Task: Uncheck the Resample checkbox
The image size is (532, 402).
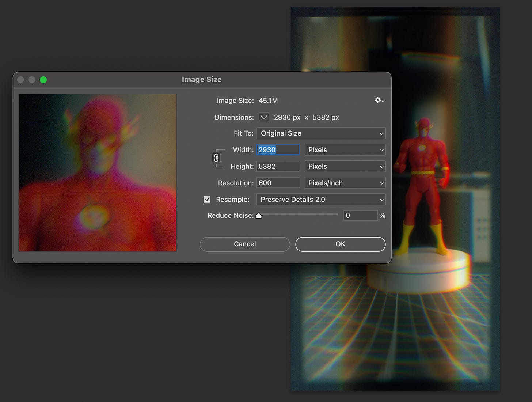Action: tap(207, 199)
